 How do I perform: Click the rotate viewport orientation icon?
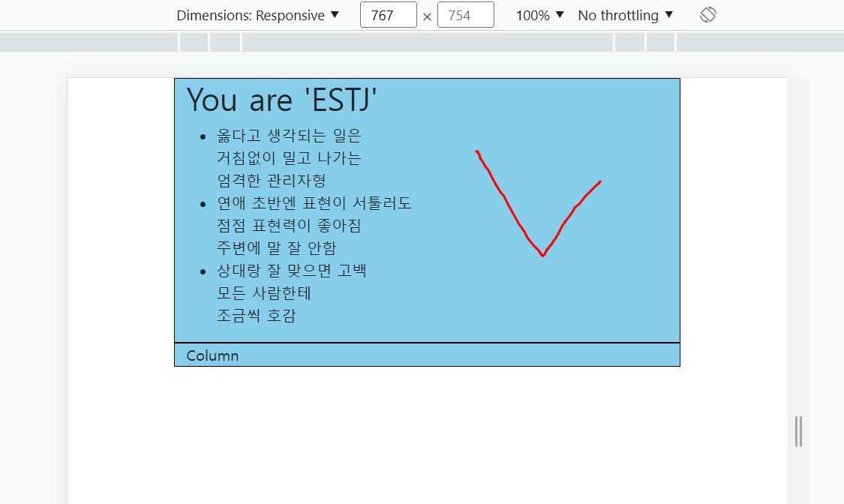coord(707,14)
